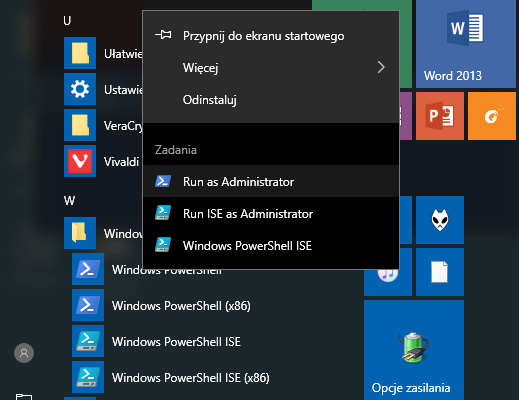Click the W letter header
This screenshot has width=519, height=400.
69,201
